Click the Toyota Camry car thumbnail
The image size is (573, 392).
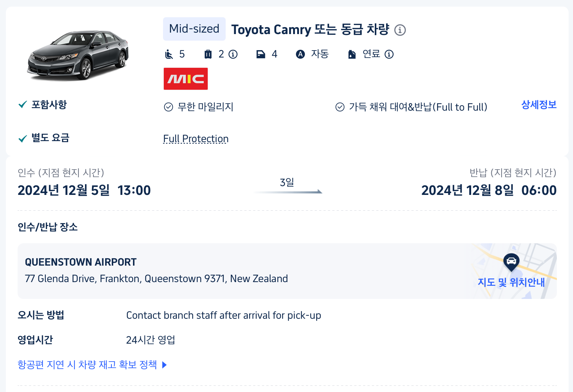[78, 55]
